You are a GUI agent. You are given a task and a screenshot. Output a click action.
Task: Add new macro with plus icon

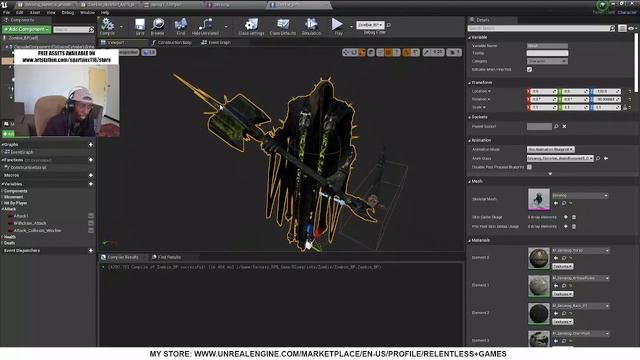(91, 175)
